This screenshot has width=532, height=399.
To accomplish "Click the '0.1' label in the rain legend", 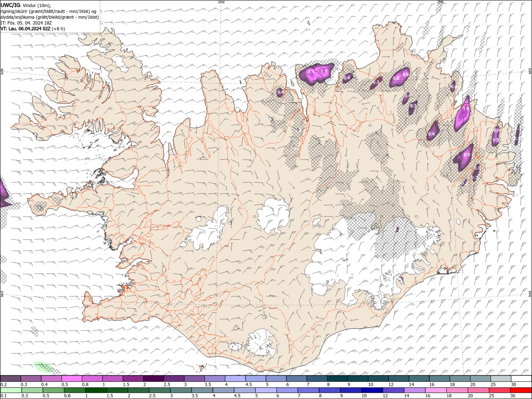I will tap(3, 396).
